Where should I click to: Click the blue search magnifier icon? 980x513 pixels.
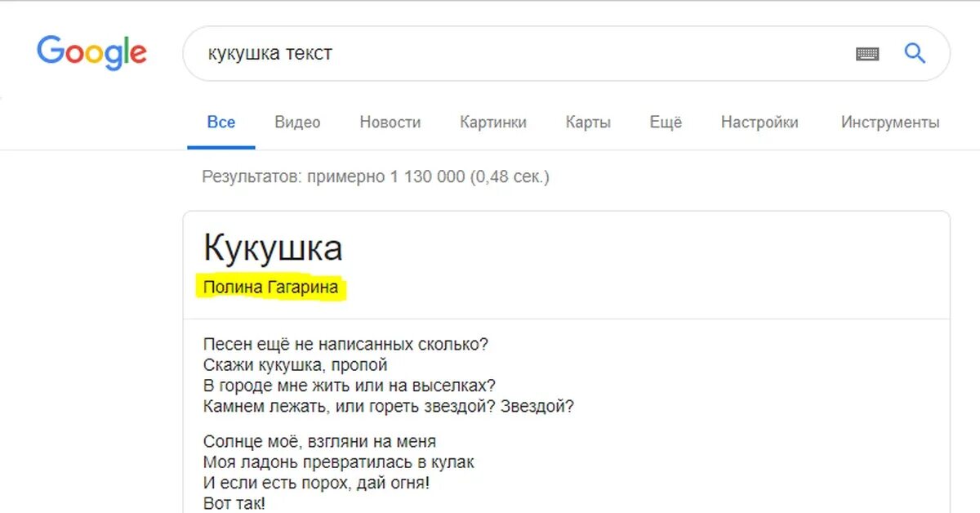coord(915,54)
